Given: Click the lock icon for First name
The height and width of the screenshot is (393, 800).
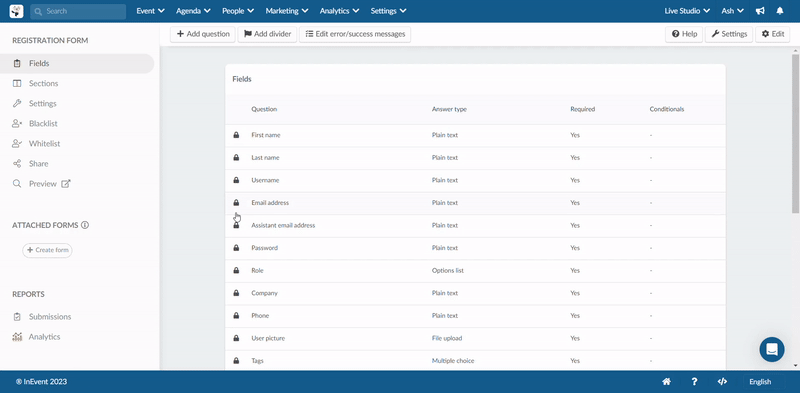Looking at the screenshot, I should click(x=236, y=135).
